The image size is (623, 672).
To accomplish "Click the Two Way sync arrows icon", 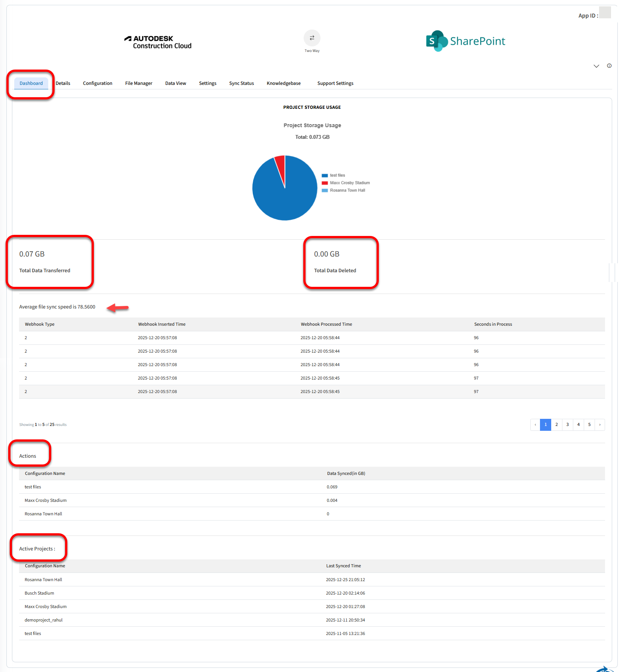I will [312, 38].
